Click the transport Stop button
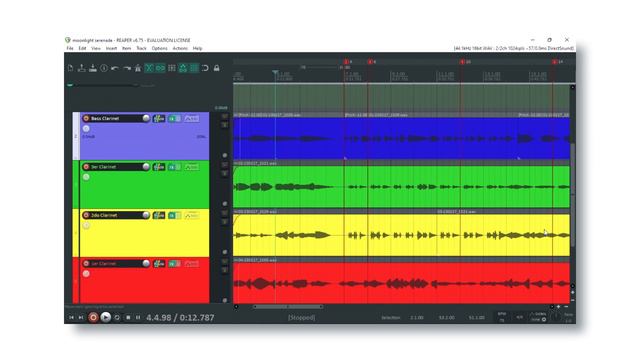 tap(128, 318)
